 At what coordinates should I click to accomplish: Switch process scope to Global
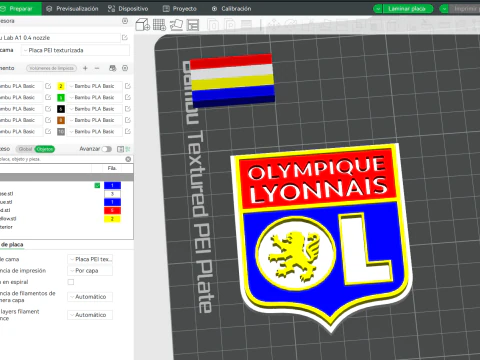tap(25, 149)
